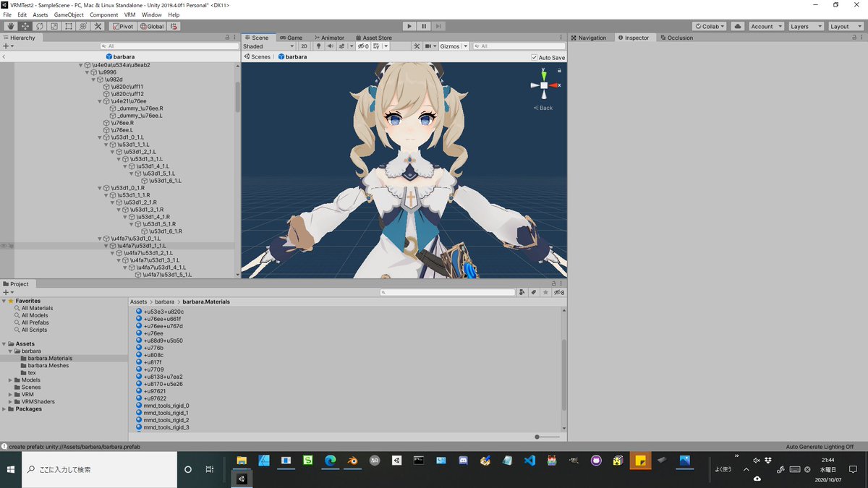Viewport: 868px width, 488px height.
Task: Open the Account dropdown
Action: [766, 26]
